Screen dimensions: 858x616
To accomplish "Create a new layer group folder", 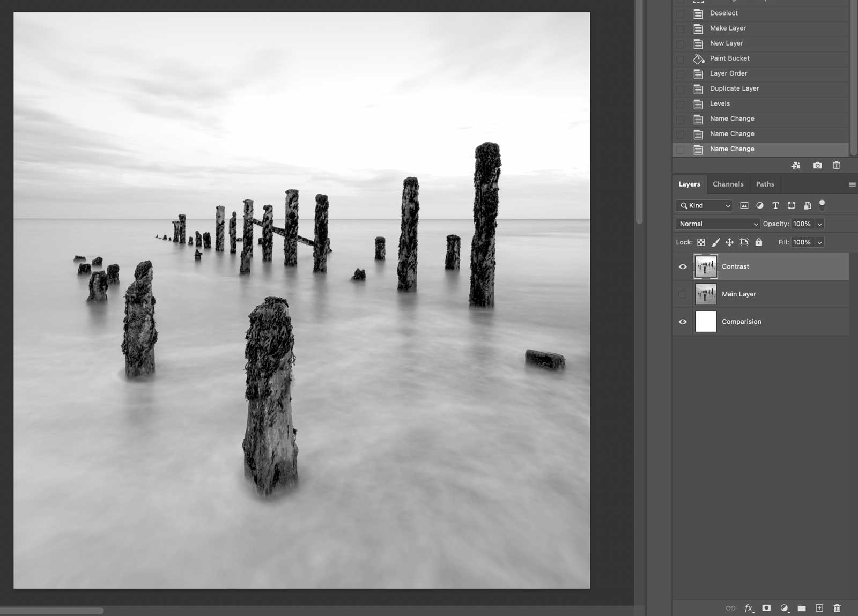I will click(802, 608).
